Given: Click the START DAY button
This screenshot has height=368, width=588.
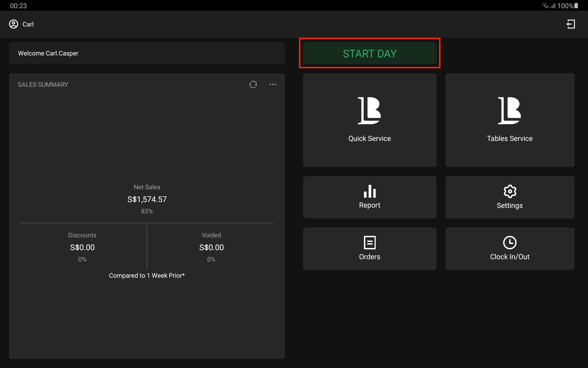Looking at the screenshot, I should pos(369,53).
